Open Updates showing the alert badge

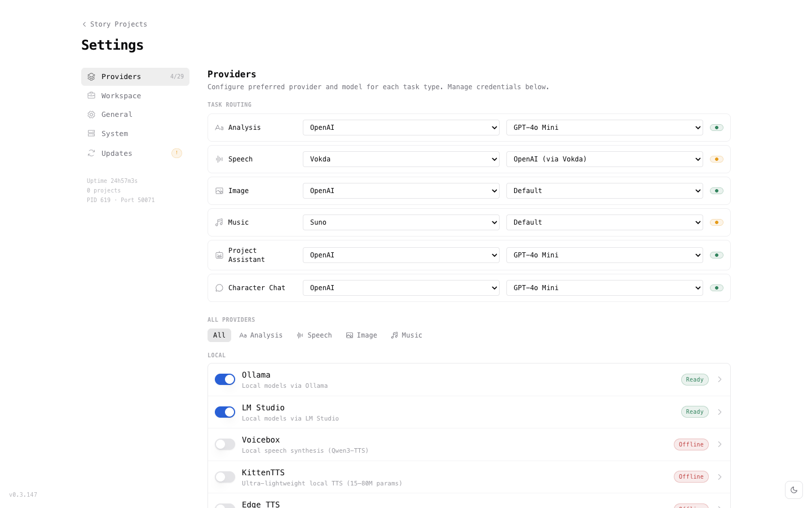(117, 153)
